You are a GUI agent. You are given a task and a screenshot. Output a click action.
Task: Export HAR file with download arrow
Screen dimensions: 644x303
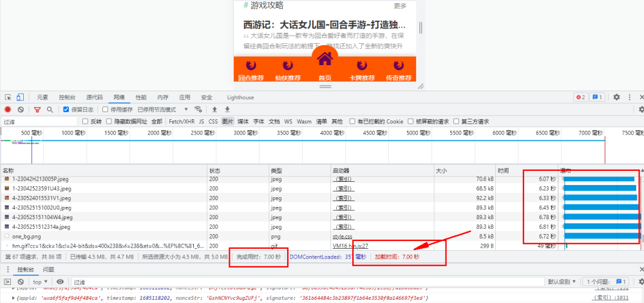(x=227, y=110)
